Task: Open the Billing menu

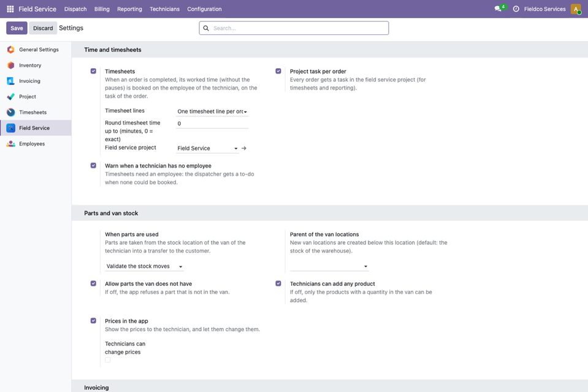Action: pos(102,9)
